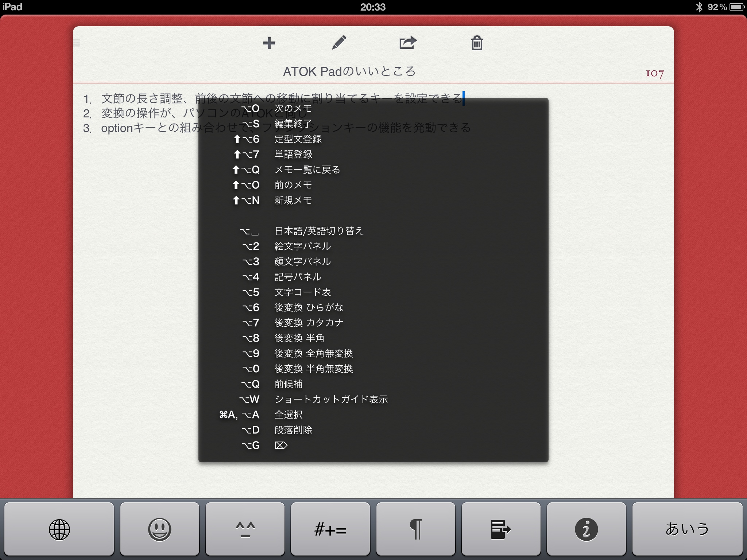This screenshot has width=747, height=560.
Task: Tap the first list line 文節の長さ調整
Action: pos(274,98)
